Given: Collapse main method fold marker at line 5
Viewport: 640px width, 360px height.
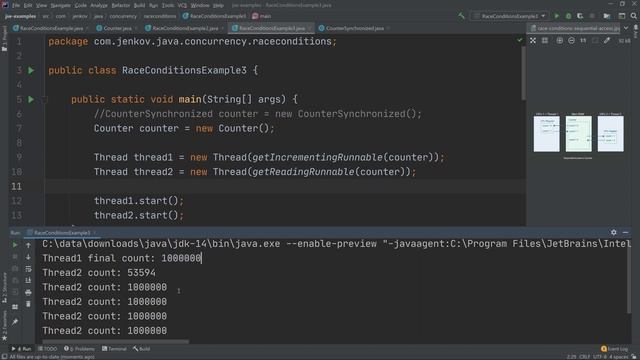Looking at the screenshot, I should coord(45,99).
